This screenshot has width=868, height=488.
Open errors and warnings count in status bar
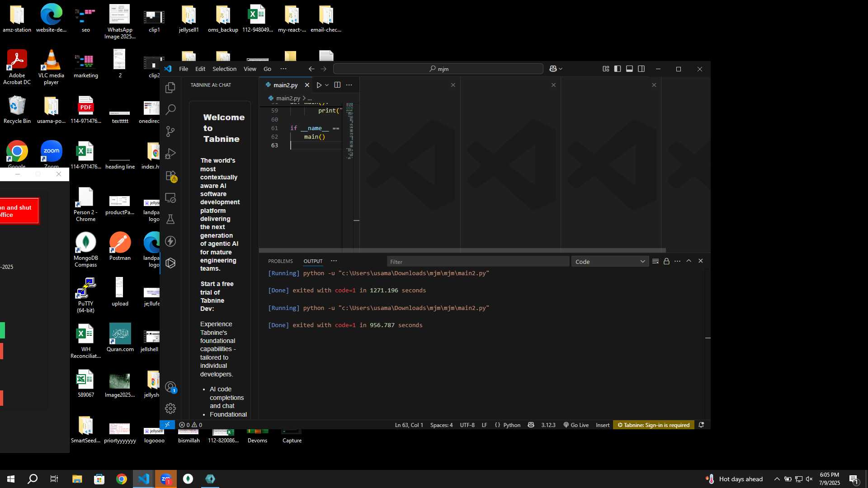[190, 425]
